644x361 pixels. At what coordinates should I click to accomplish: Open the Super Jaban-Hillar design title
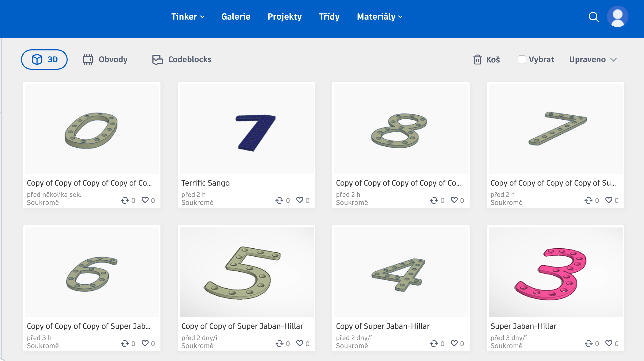coord(523,326)
